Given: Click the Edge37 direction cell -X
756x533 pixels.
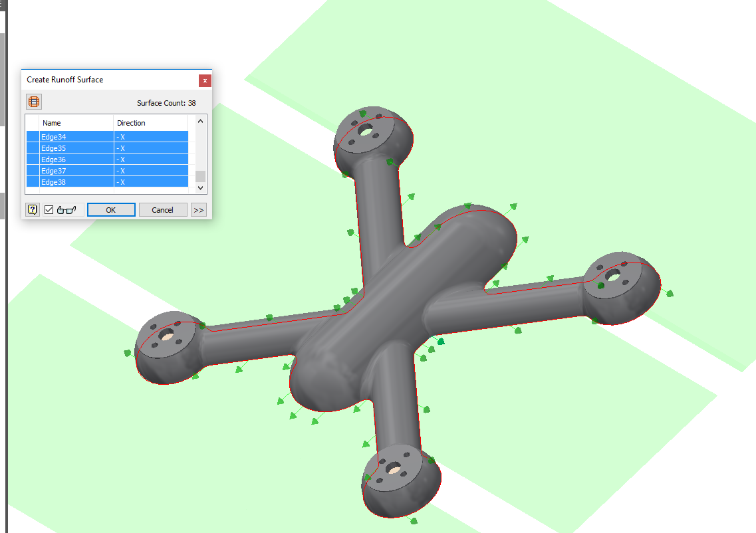Looking at the screenshot, I should click(151, 171).
